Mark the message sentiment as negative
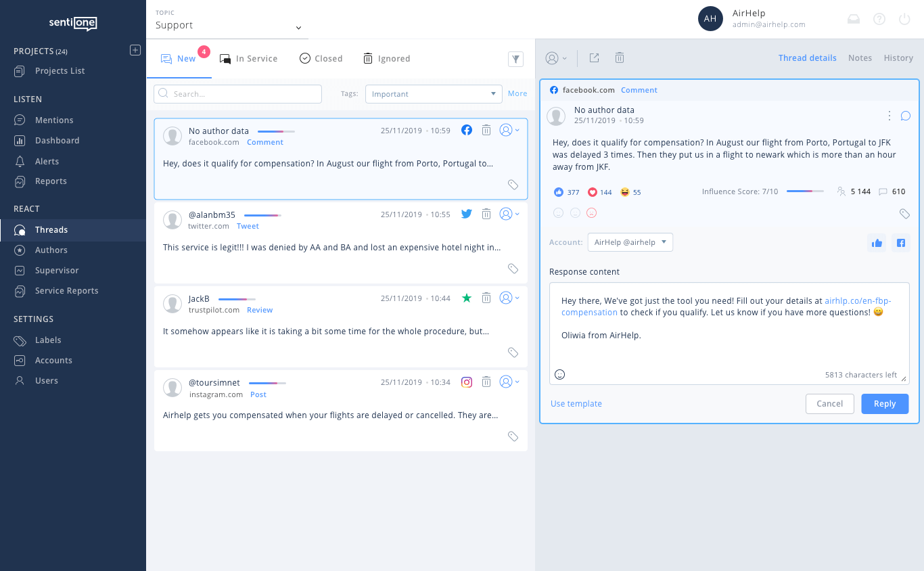This screenshot has height=571, width=924. pos(592,212)
